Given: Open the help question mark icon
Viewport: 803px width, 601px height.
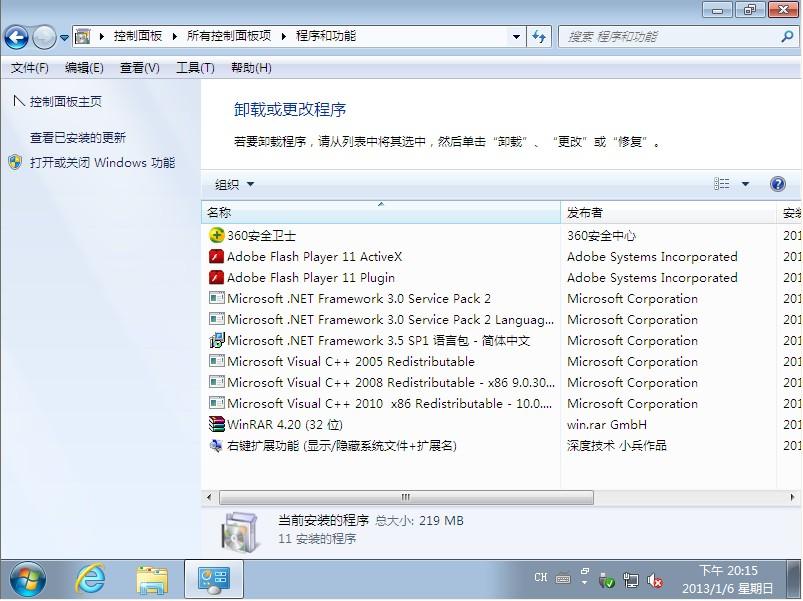Looking at the screenshot, I should coord(778,184).
